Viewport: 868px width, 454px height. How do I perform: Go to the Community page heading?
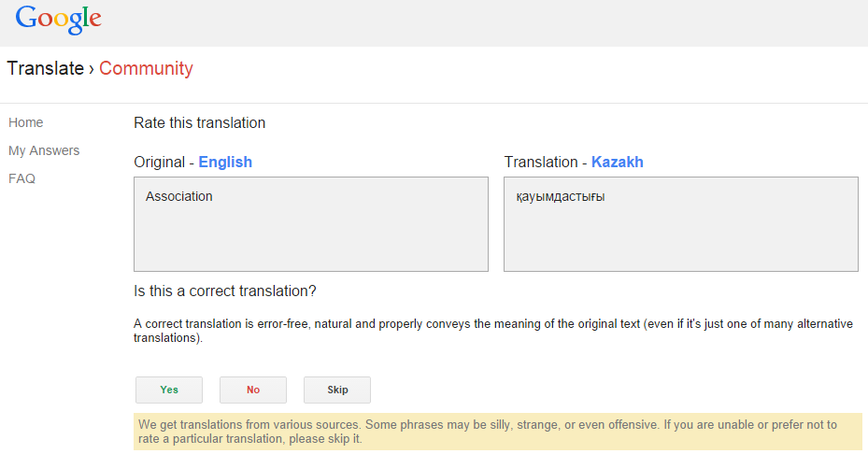pos(146,68)
